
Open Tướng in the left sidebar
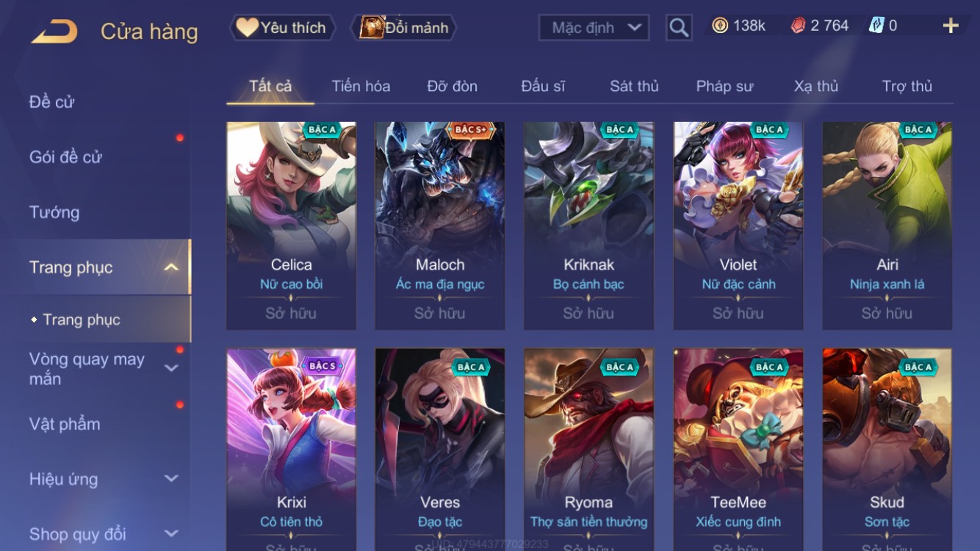coord(54,212)
